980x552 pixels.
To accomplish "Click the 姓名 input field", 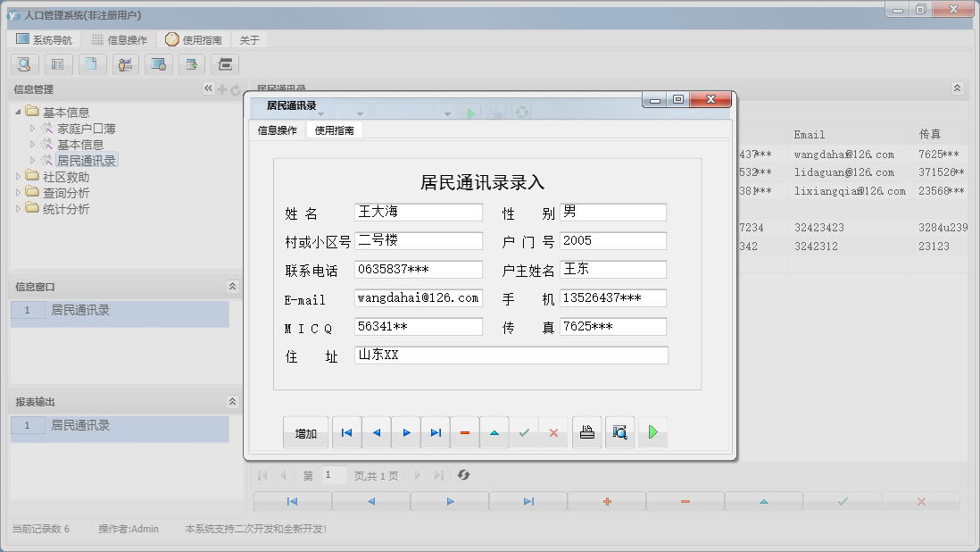I will 418,213.
